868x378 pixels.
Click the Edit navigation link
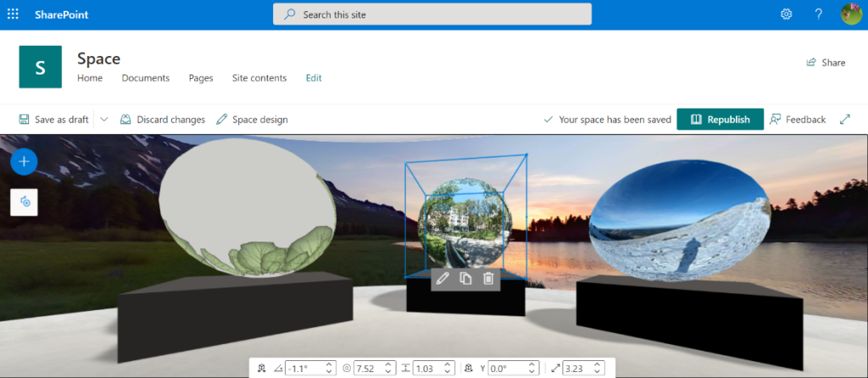click(314, 78)
